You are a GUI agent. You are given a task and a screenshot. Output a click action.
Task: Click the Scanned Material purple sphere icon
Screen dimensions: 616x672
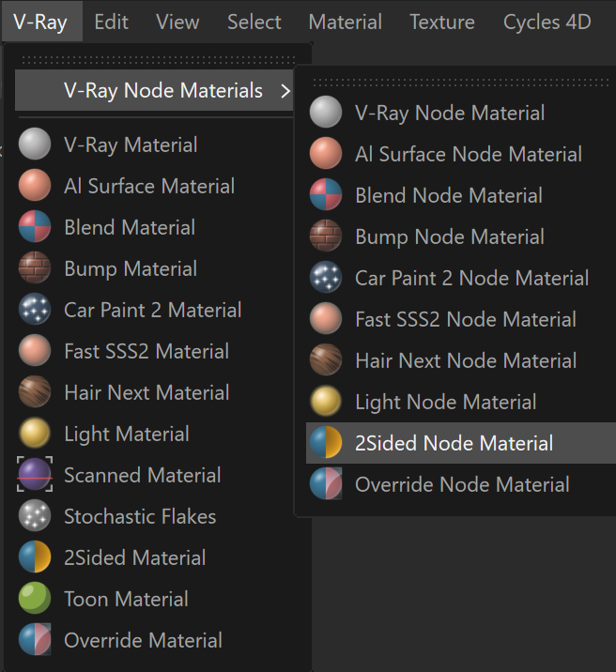coord(35,474)
